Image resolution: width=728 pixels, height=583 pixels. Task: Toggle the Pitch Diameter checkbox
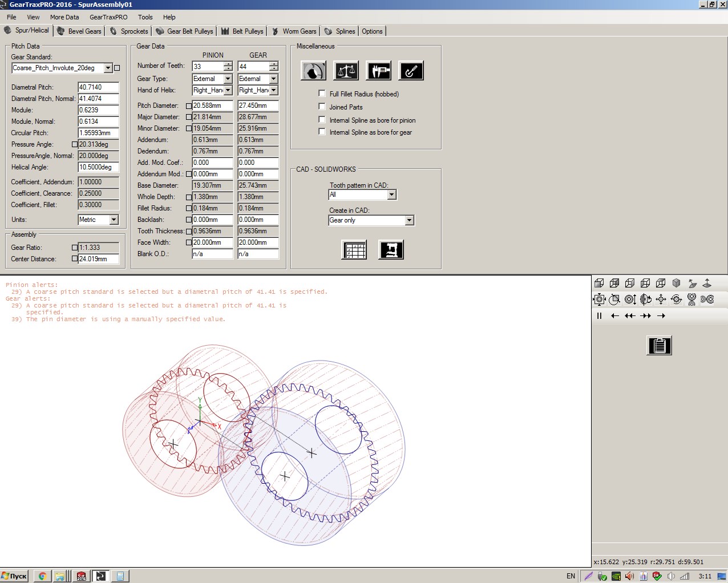pyautogui.click(x=189, y=106)
